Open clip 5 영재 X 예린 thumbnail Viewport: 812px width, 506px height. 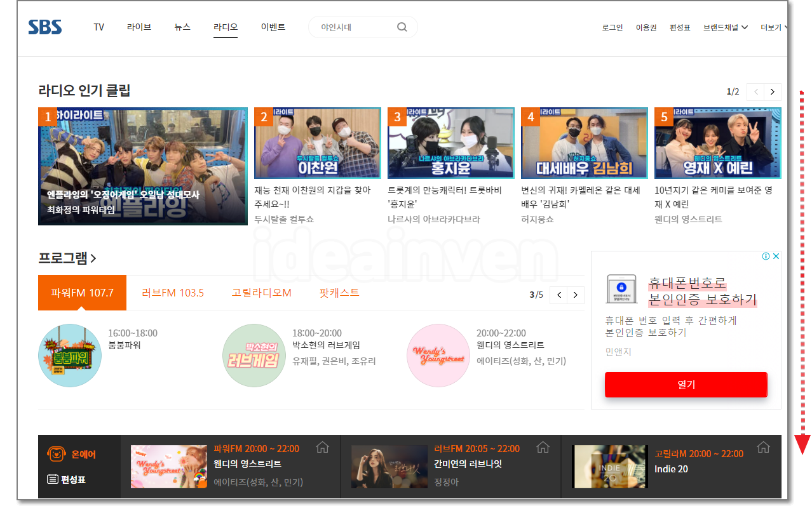(718, 143)
